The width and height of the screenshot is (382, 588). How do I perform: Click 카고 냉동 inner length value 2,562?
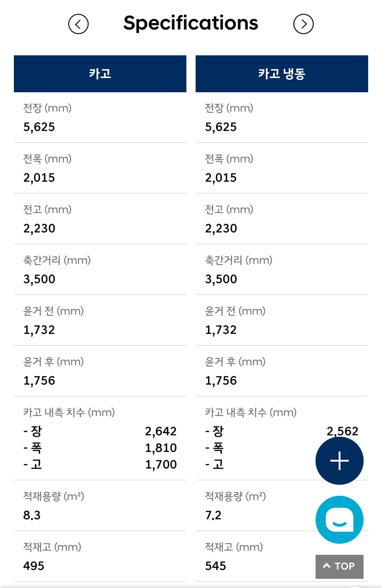pos(342,432)
